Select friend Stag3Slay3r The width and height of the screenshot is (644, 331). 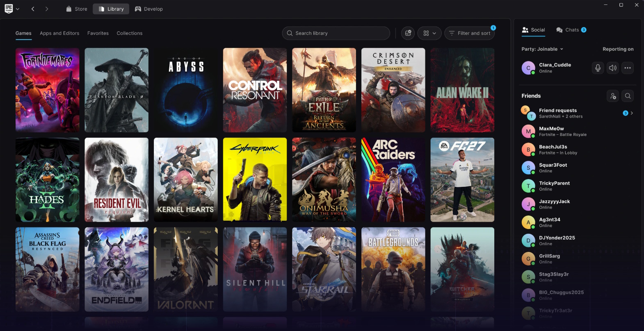coord(577,277)
